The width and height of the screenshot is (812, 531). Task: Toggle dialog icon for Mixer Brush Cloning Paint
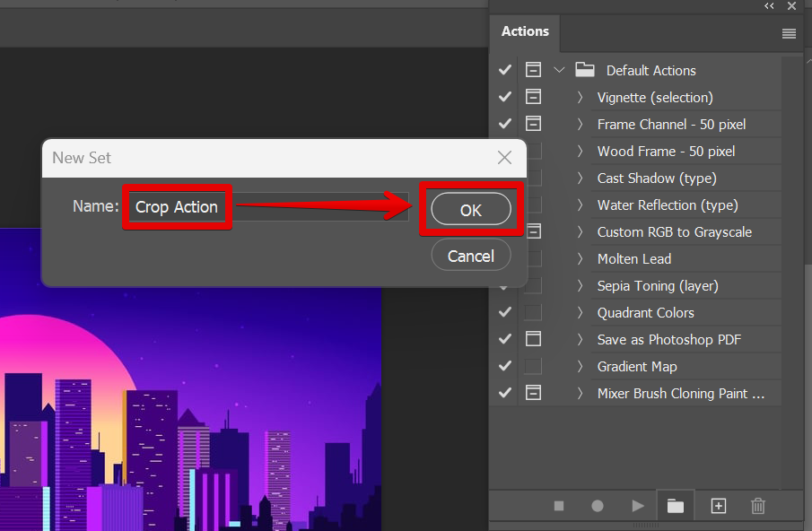click(x=533, y=393)
